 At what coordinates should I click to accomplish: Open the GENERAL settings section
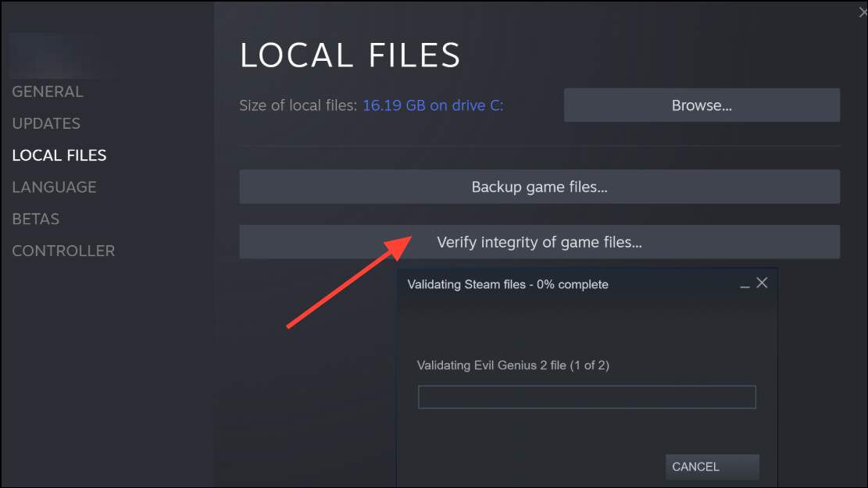click(48, 91)
